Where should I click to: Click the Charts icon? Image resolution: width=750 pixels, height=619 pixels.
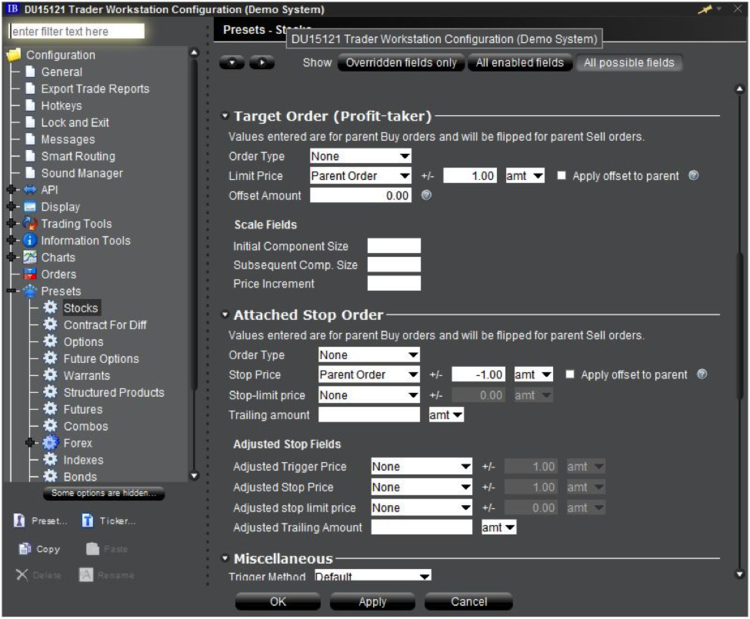(30, 257)
